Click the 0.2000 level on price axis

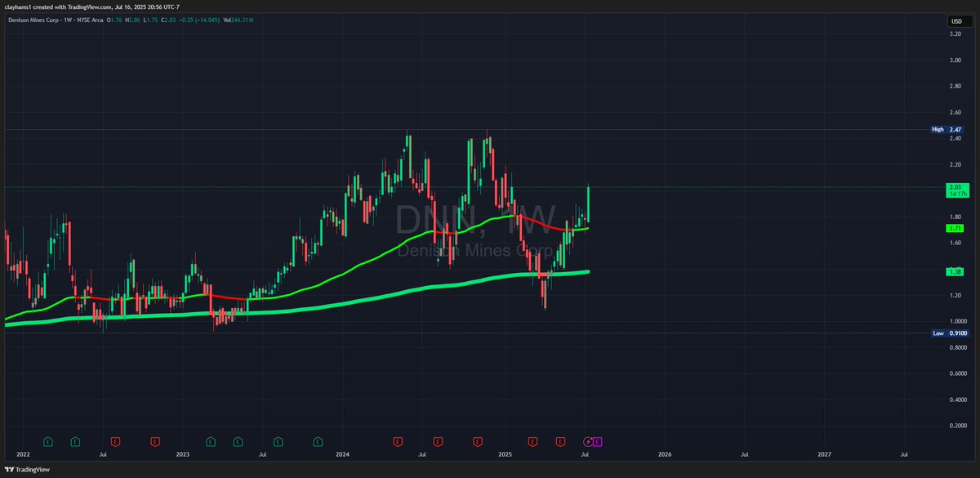(957, 427)
